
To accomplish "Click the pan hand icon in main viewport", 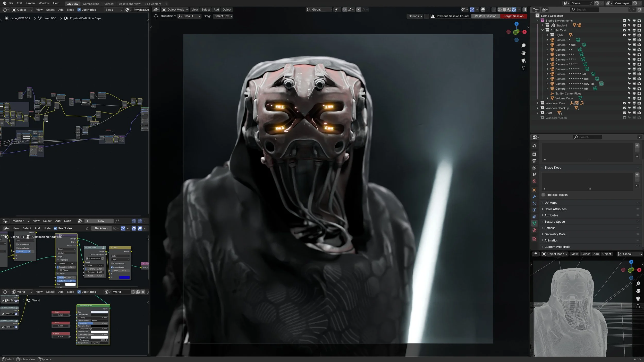I will [523, 53].
